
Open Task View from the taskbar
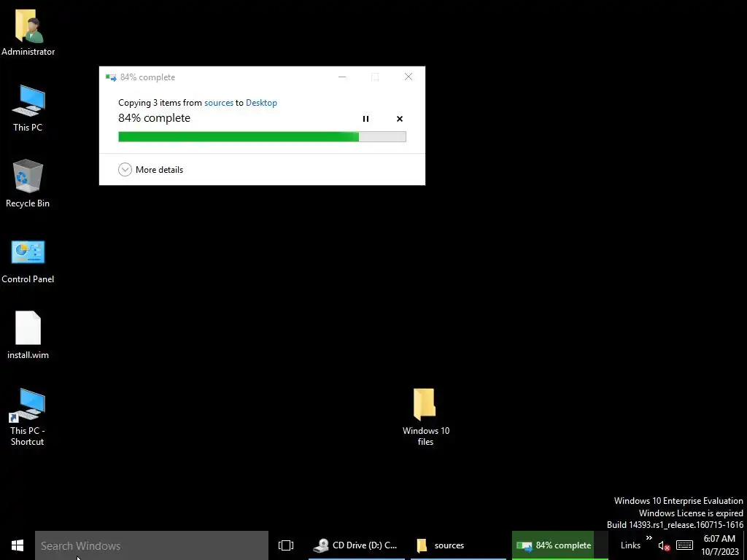pyautogui.click(x=286, y=545)
